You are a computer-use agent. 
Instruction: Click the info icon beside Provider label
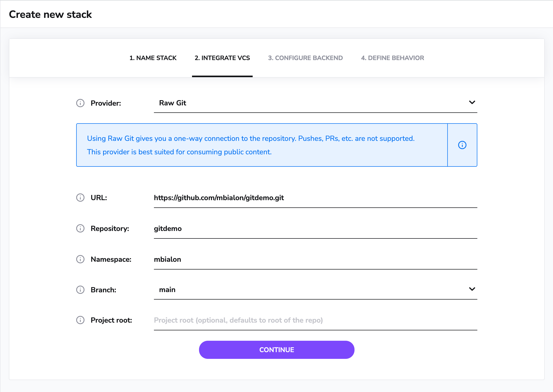pos(80,103)
